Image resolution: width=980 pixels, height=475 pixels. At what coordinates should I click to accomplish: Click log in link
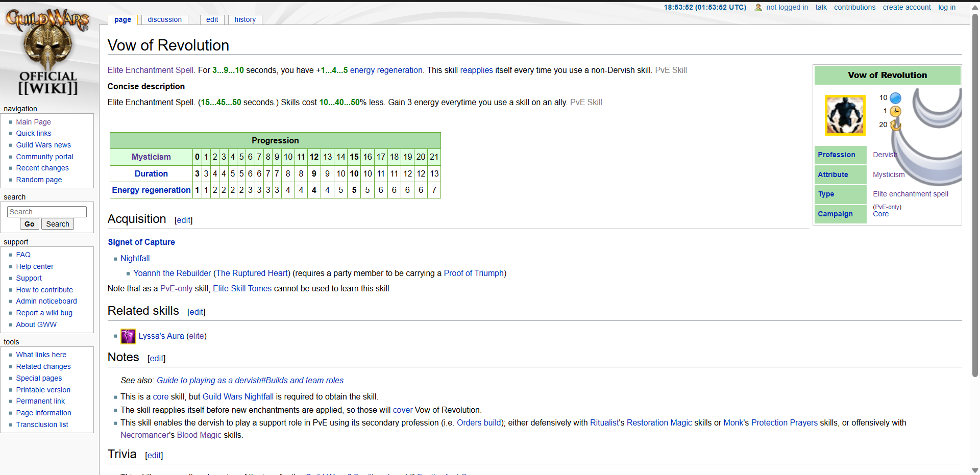point(947,7)
